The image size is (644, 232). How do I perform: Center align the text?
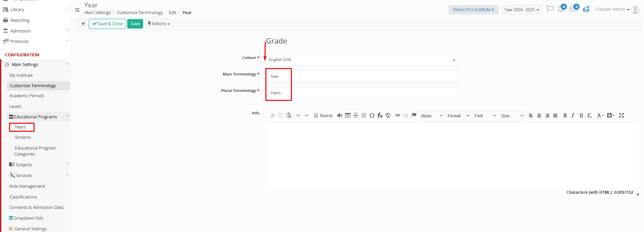(539, 115)
